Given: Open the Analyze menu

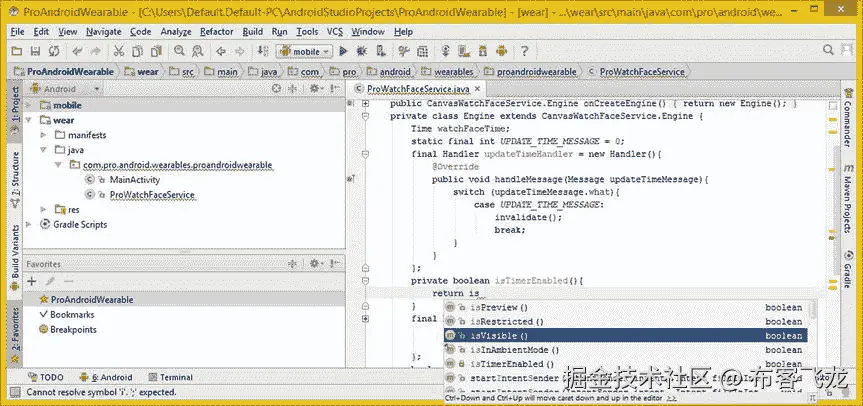Looking at the screenshot, I should click(176, 32).
